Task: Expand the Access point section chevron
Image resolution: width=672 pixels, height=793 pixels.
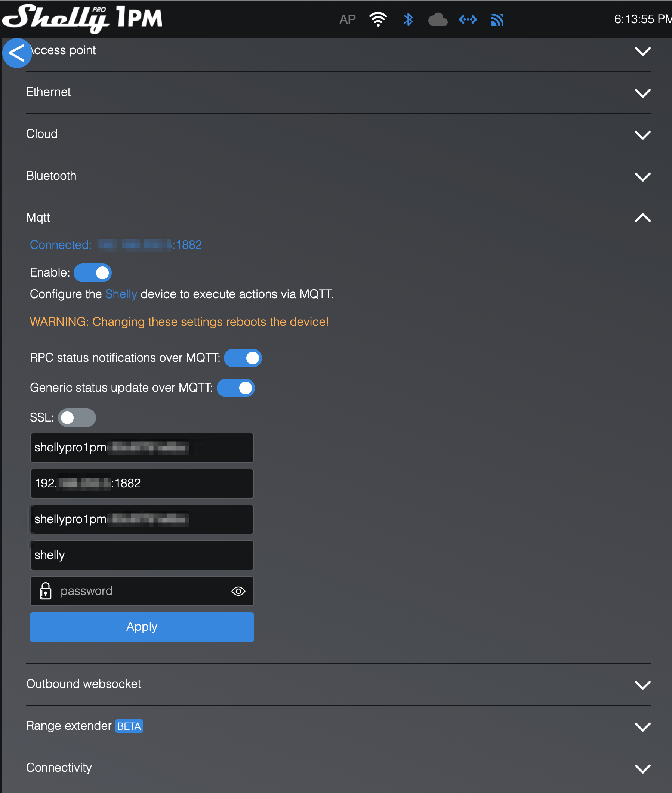Action: pos(643,51)
